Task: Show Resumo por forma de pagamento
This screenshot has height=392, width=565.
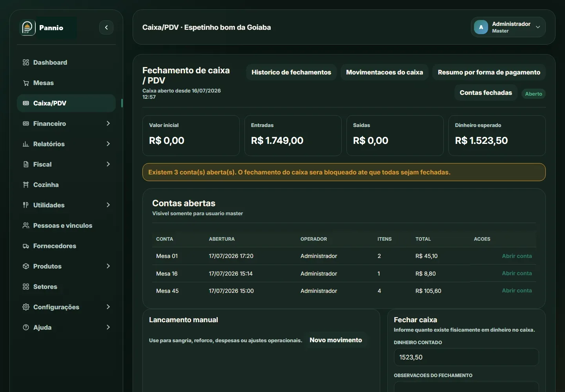Action: 489,72
